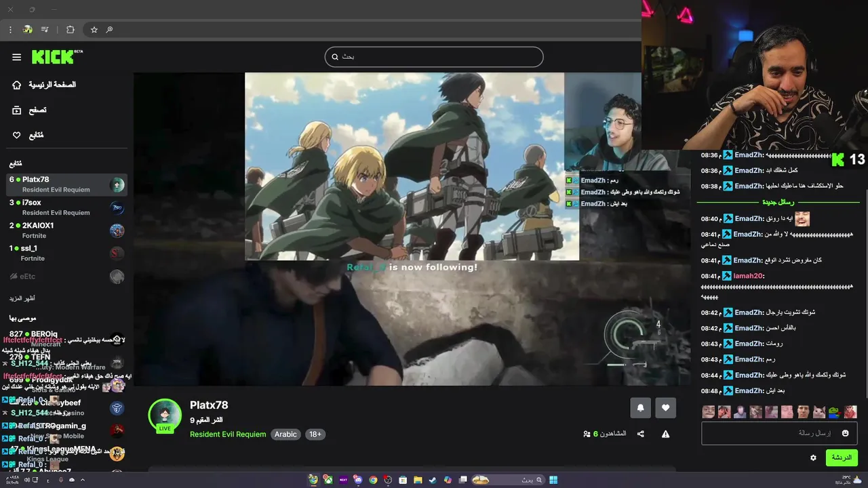Open the Resident Evil Requiem category link
This screenshot has height=488, width=868.
tap(228, 434)
